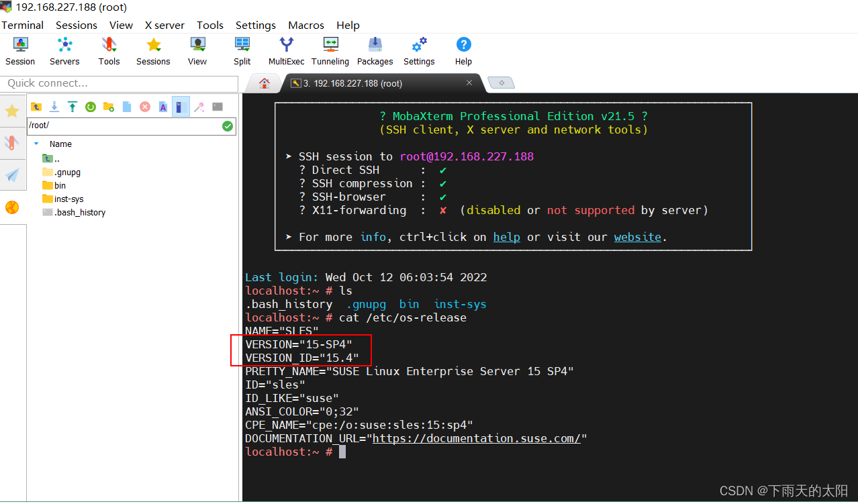The width and height of the screenshot is (858, 504).
Task: Select the green path confirmation checkmark
Action: click(x=228, y=126)
